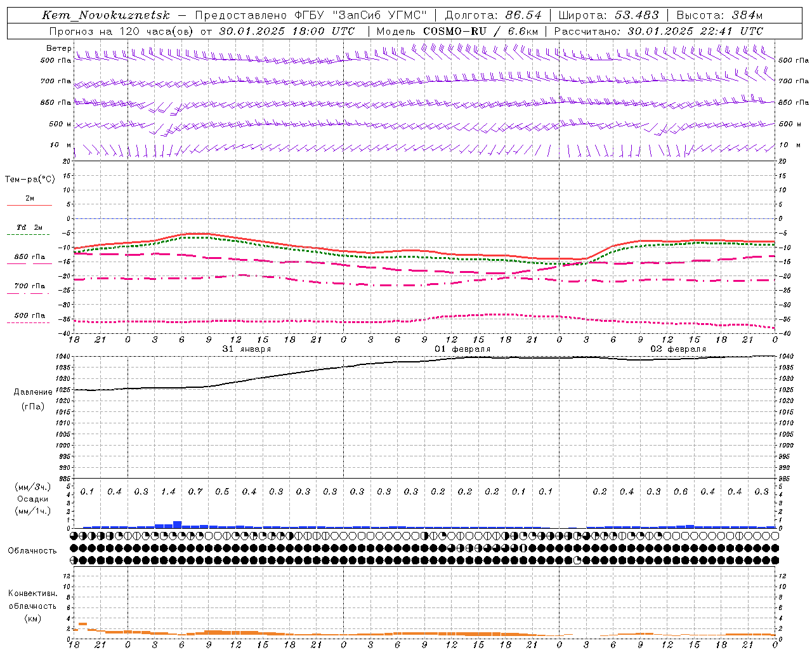Click the 'Давление' pressure panel label

point(33,392)
